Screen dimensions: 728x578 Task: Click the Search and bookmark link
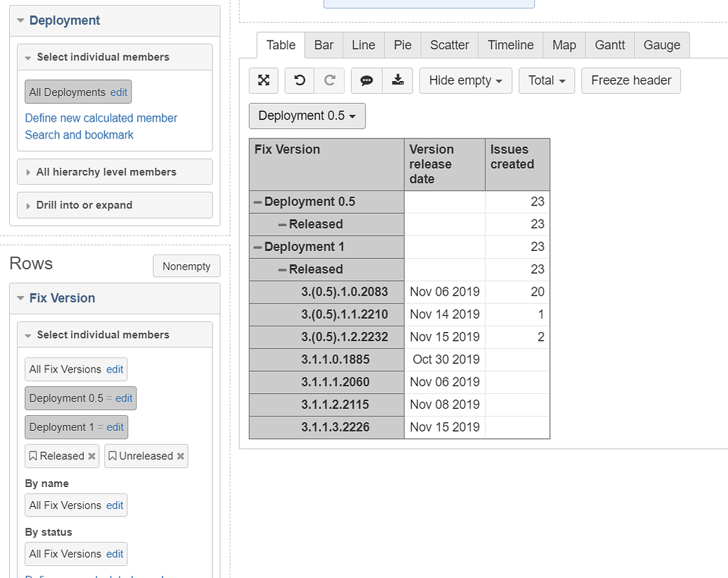click(x=79, y=135)
